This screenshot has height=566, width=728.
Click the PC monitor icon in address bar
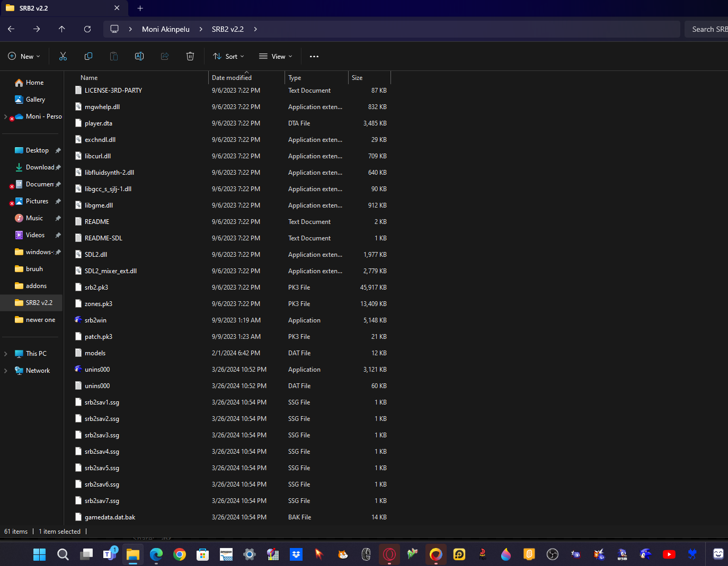point(114,29)
